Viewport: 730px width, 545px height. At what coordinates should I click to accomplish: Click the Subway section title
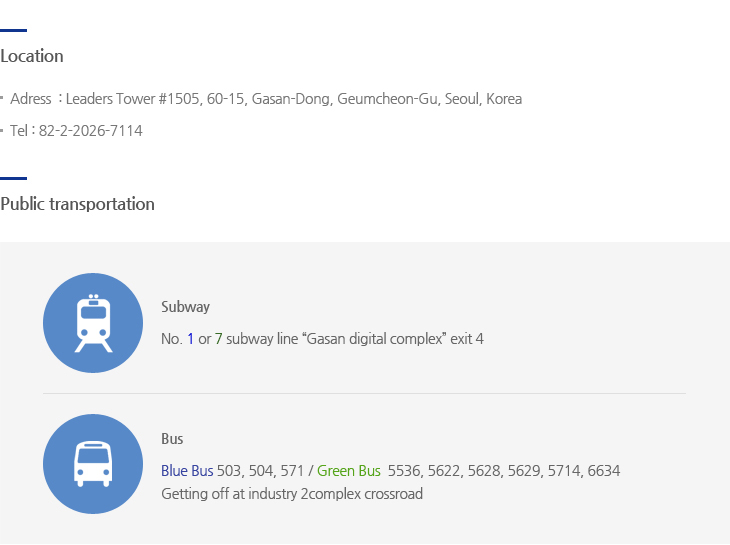[185, 307]
